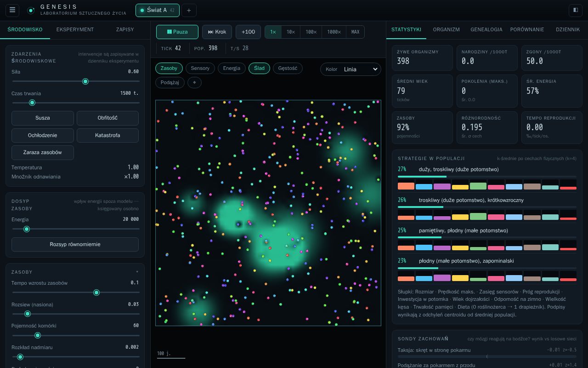Set speed to 10×

point(291,32)
